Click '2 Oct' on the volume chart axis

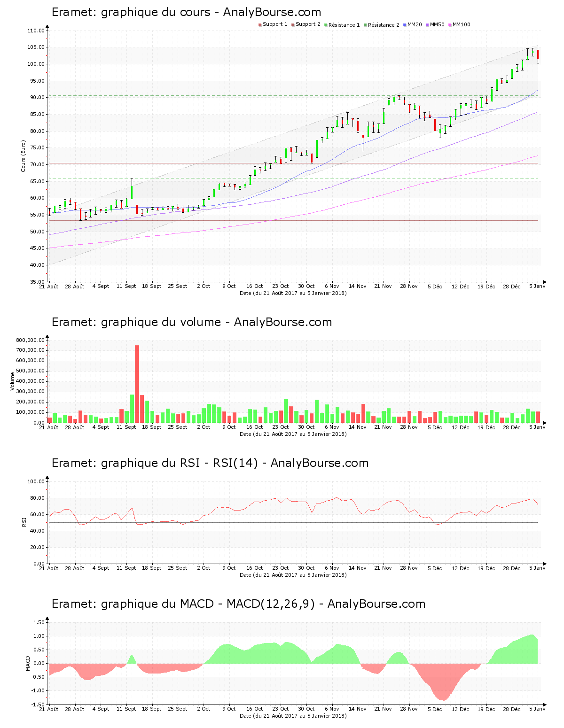tap(204, 427)
